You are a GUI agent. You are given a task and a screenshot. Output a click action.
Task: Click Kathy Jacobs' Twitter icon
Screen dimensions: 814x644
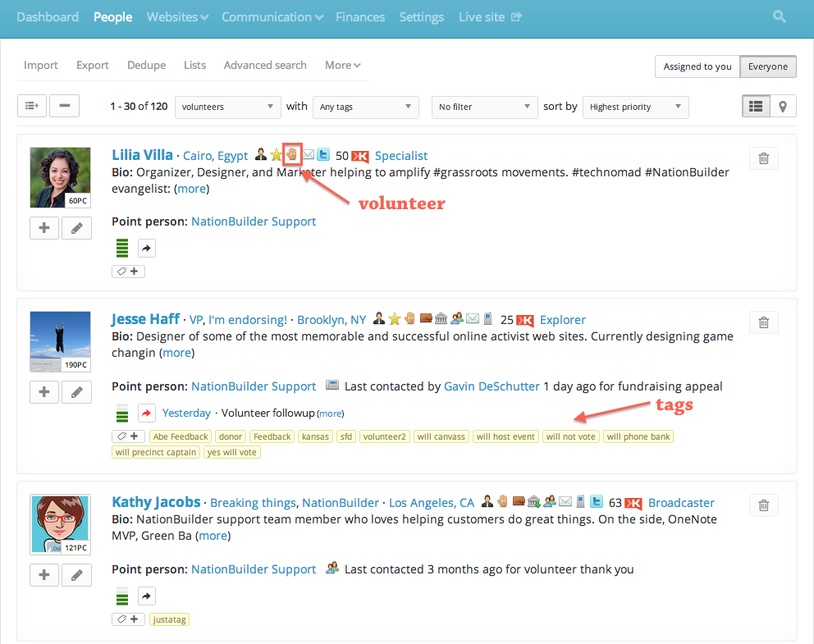coord(597,501)
